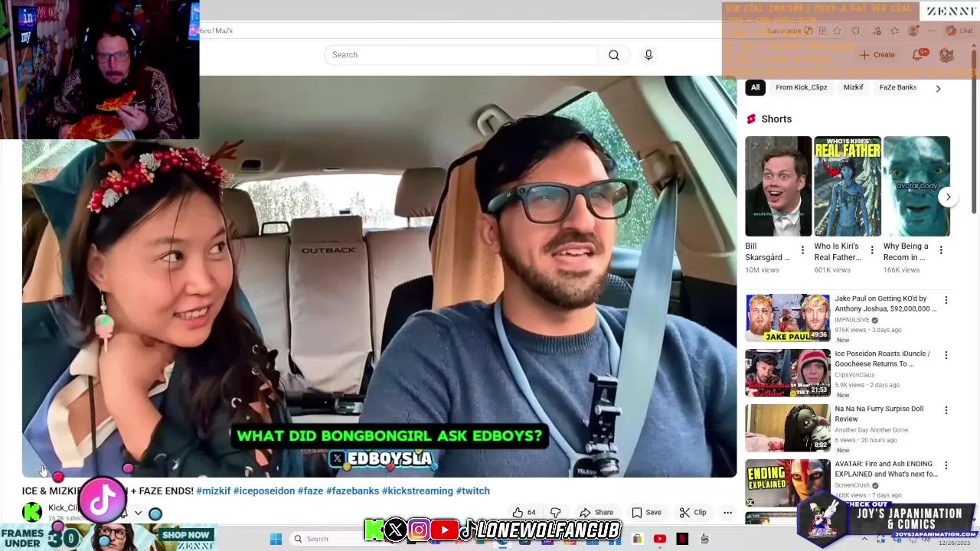The image size is (980, 551).
Task: Click the Ice Poseidon Roasts video thumbnail
Action: point(788,373)
